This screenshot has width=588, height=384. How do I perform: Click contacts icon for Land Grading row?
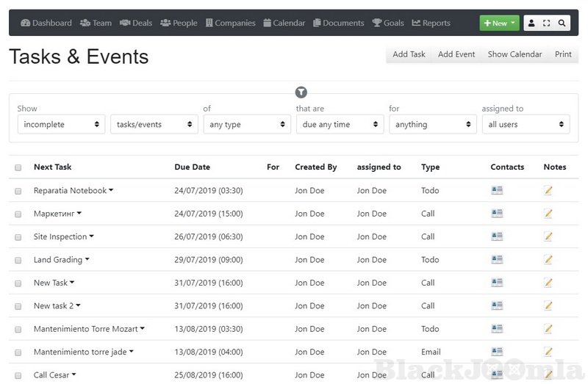pyautogui.click(x=497, y=260)
